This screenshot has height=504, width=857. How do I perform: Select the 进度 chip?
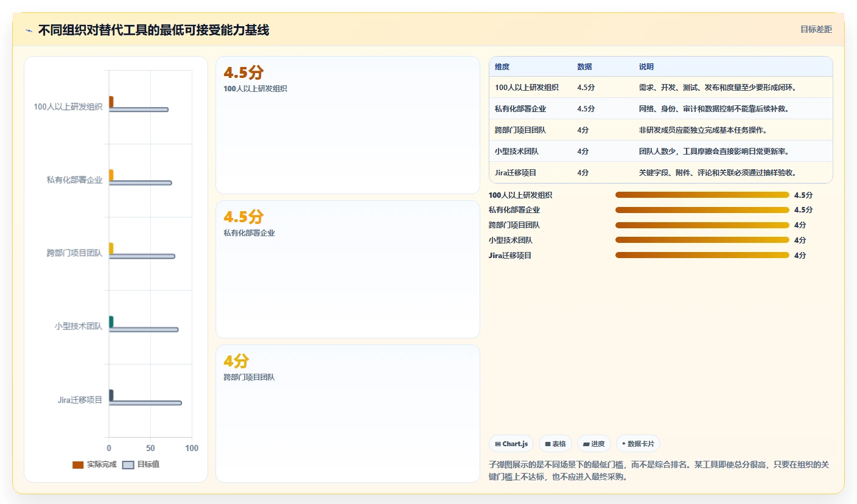(594, 444)
